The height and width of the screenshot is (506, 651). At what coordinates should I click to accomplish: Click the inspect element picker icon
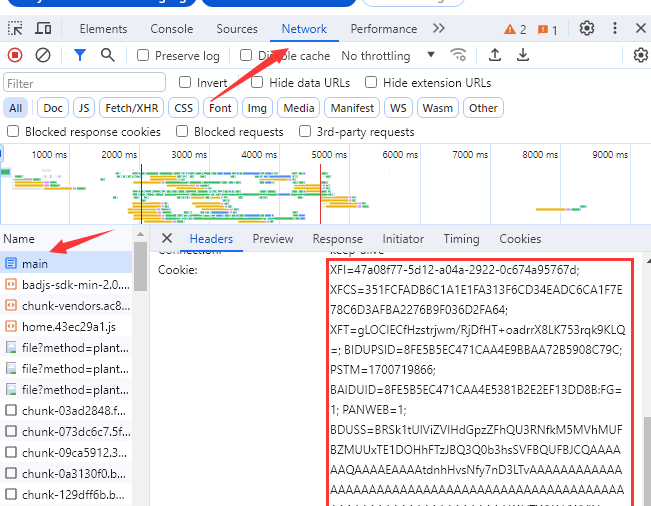tap(15, 29)
